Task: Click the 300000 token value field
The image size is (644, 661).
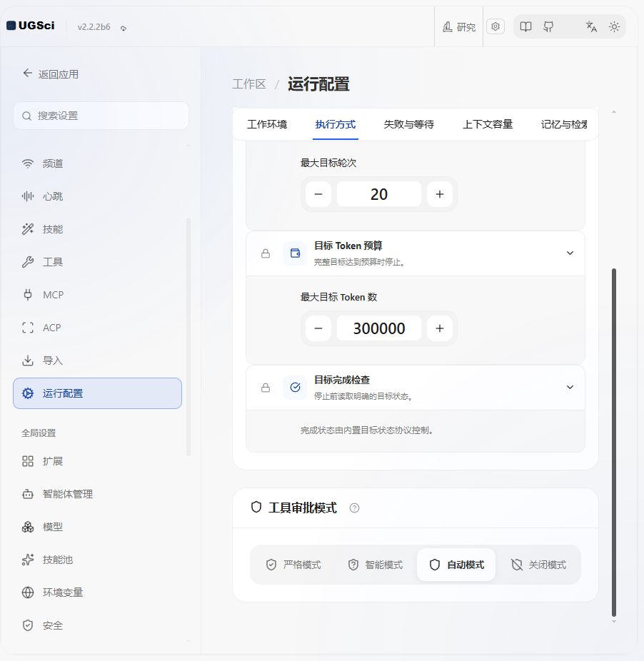Action: tap(379, 328)
